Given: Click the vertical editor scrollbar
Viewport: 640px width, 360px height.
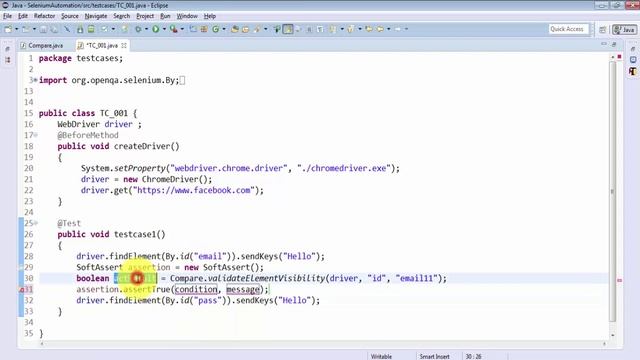Looking at the screenshot, I should click(x=613, y=191).
